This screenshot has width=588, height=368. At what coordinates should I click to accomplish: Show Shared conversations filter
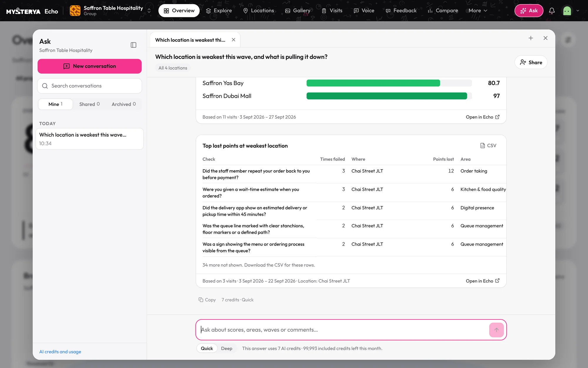tap(89, 104)
